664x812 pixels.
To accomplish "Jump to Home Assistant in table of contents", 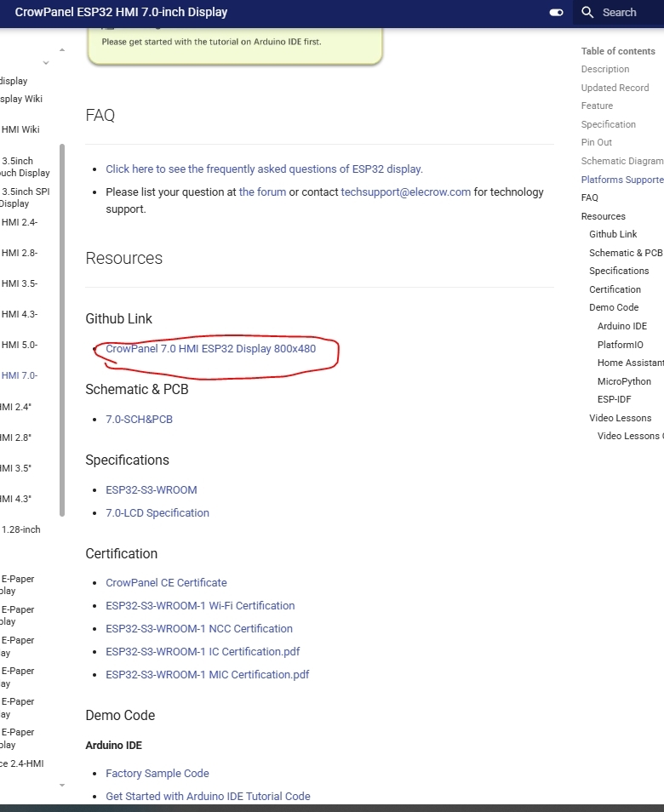I will (x=630, y=363).
